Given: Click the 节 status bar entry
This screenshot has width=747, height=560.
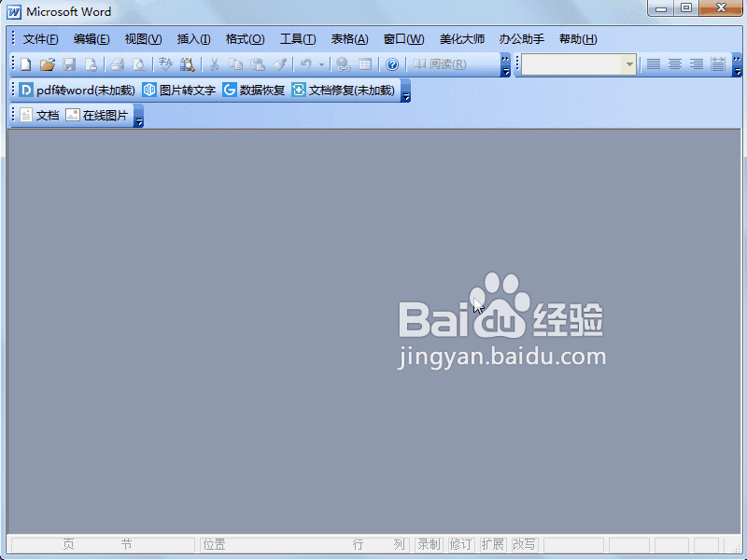Looking at the screenshot, I should [x=126, y=544].
